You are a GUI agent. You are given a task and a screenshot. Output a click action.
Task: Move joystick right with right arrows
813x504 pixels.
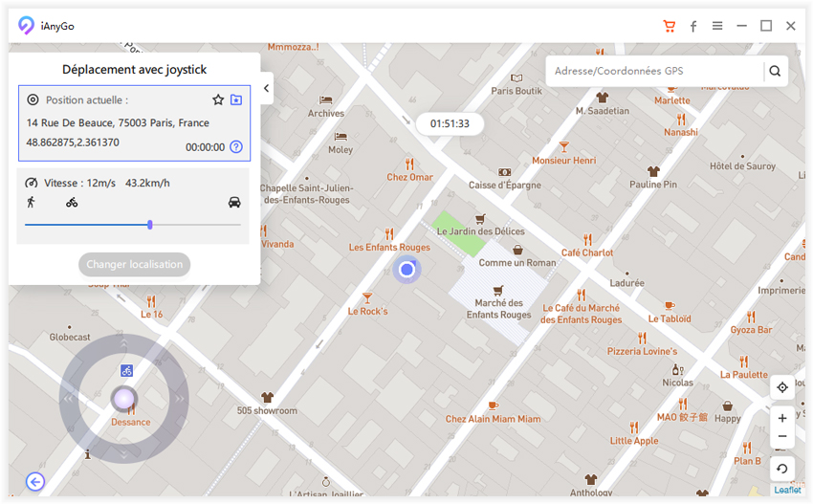(x=180, y=399)
